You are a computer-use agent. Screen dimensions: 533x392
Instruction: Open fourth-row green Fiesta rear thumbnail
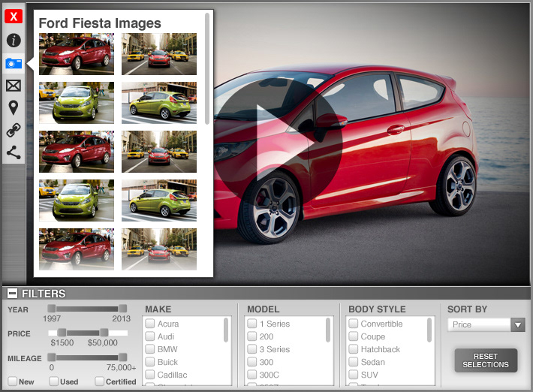pyautogui.click(x=159, y=201)
